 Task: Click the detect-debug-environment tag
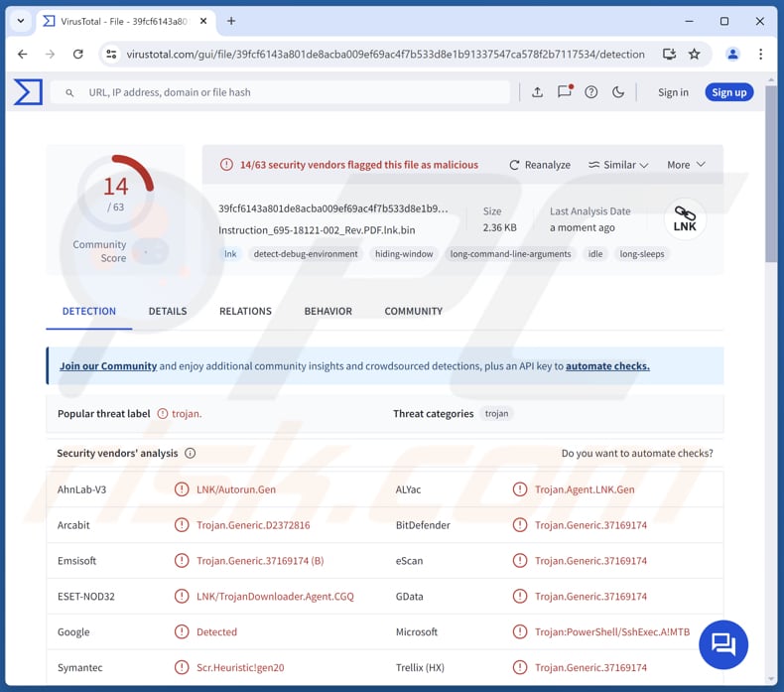[306, 254]
